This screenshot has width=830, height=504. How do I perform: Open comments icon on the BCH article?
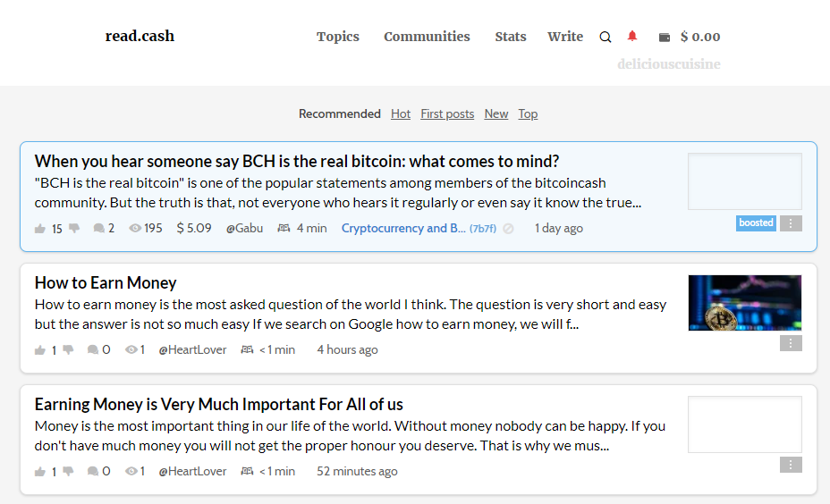coord(98,229)
